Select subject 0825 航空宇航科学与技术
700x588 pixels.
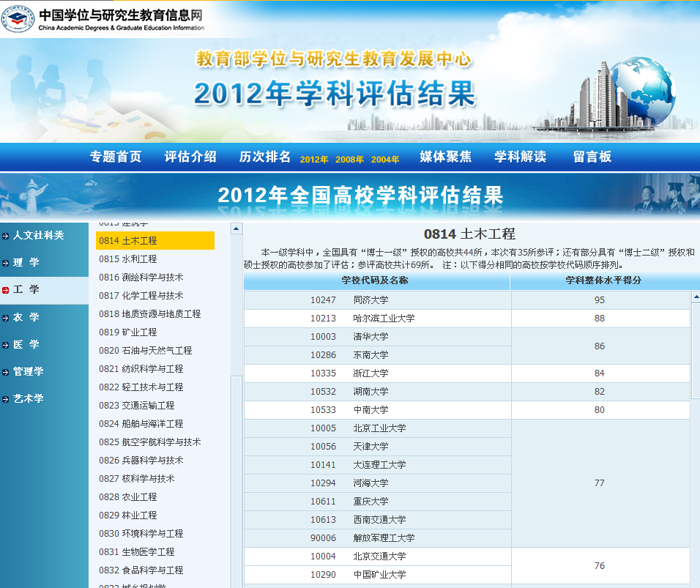click(150, 442)
